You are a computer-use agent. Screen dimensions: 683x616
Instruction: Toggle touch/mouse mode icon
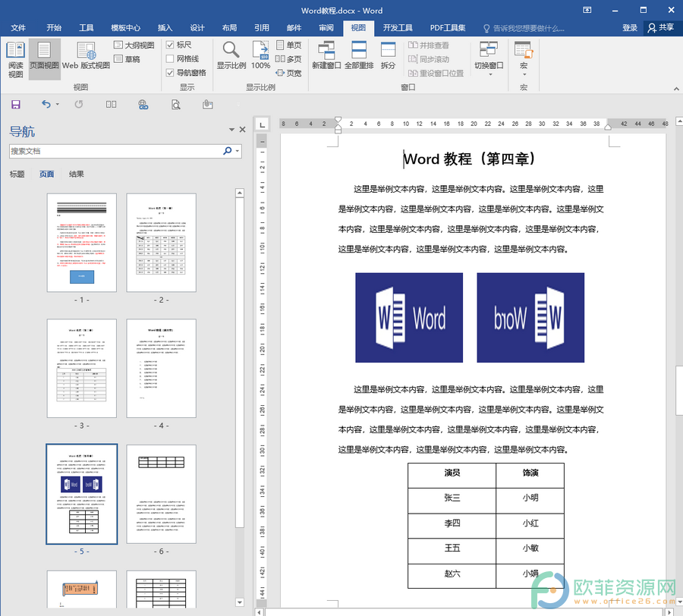[208, 105]
